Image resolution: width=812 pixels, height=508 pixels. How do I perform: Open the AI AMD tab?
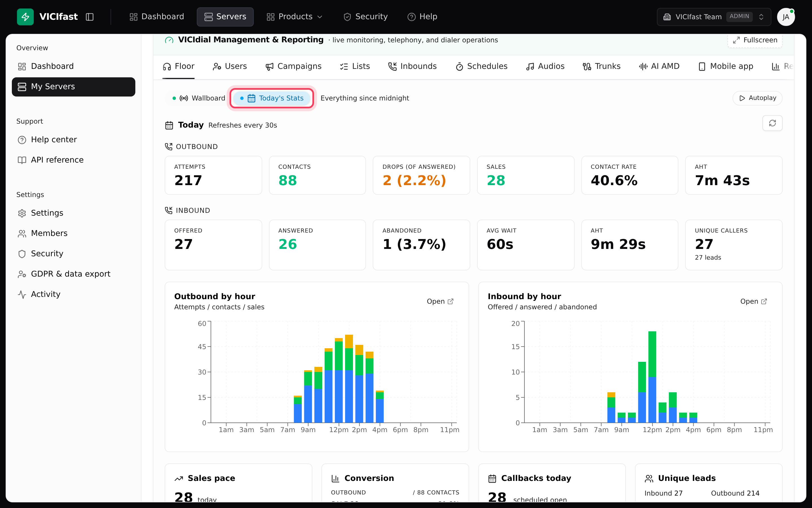(659, 67)
